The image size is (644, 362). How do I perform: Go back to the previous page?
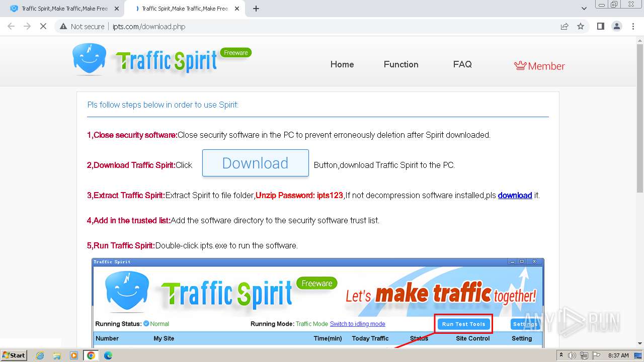[11, 27]
